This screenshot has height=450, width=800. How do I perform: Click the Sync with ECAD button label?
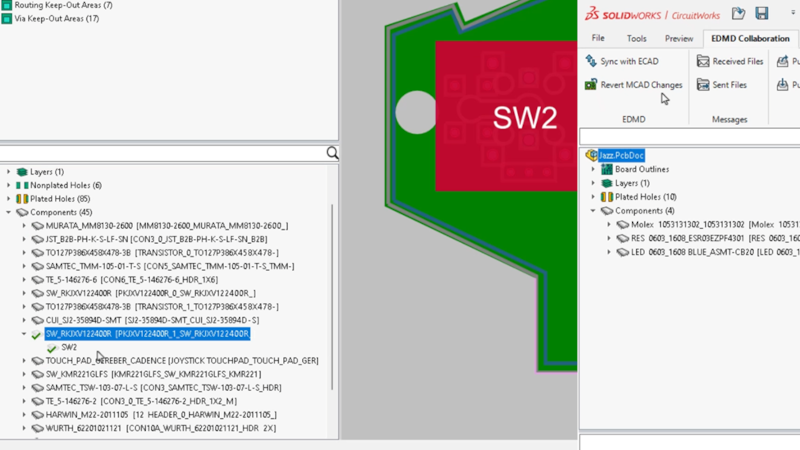click(x=629, y=61)
